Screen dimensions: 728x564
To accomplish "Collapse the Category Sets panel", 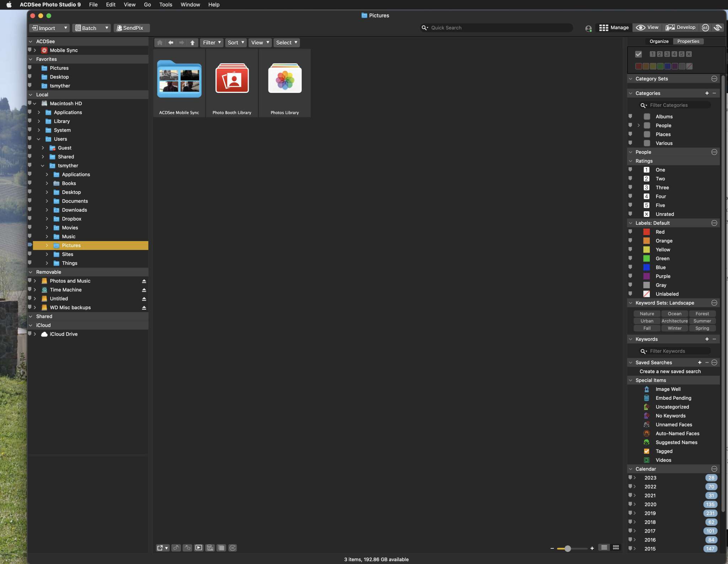I will 631,79.
